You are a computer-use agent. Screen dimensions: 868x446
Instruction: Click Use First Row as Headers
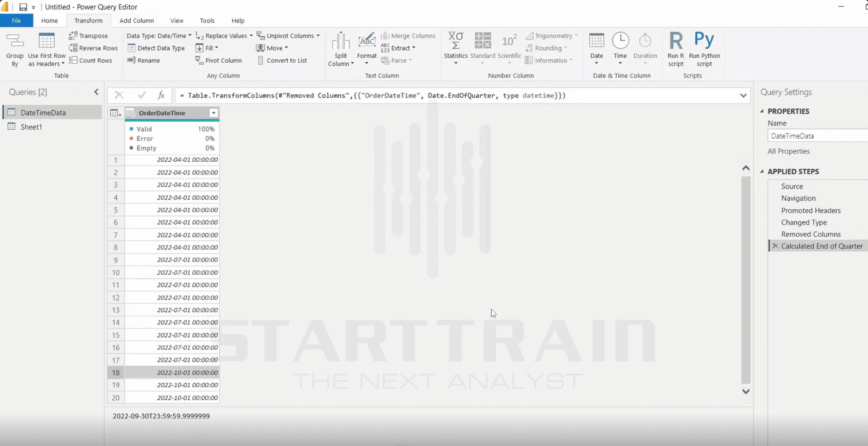click(x=47, y=50)
